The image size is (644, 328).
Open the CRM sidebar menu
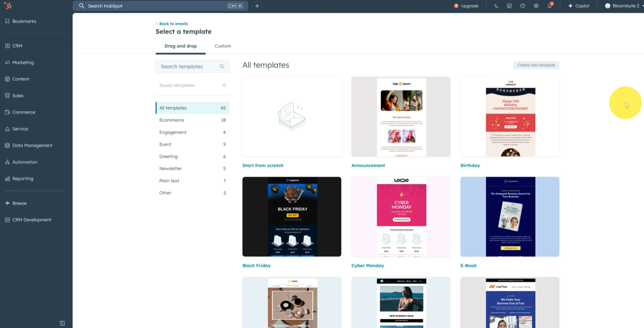(14, 46)
